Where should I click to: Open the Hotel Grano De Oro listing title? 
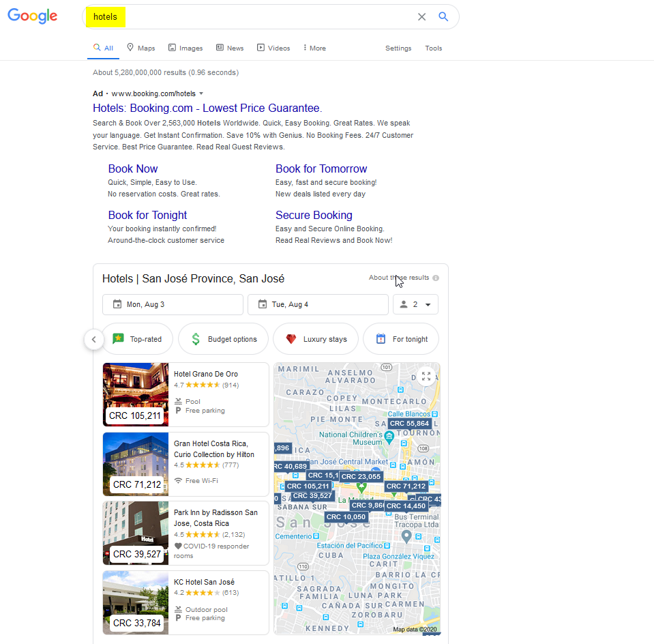pos(206,374)
